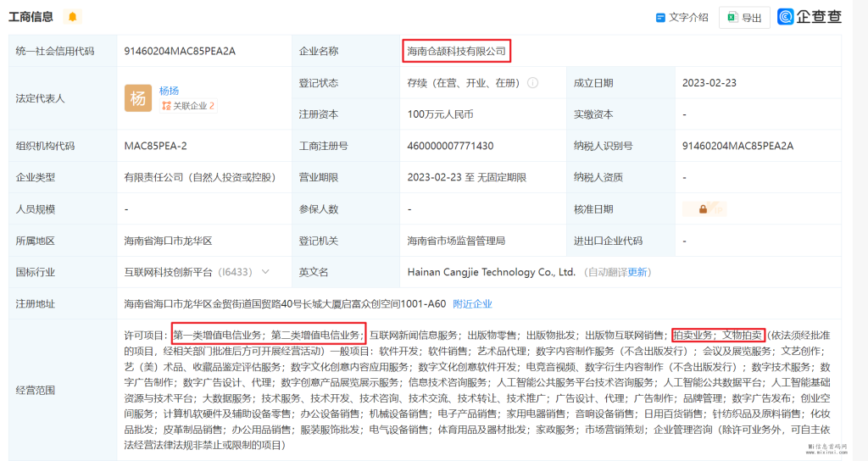This screenshot has height=461, width=868.
Task: Open legal representative 杨扬 profile link
Action: [169, 91]
